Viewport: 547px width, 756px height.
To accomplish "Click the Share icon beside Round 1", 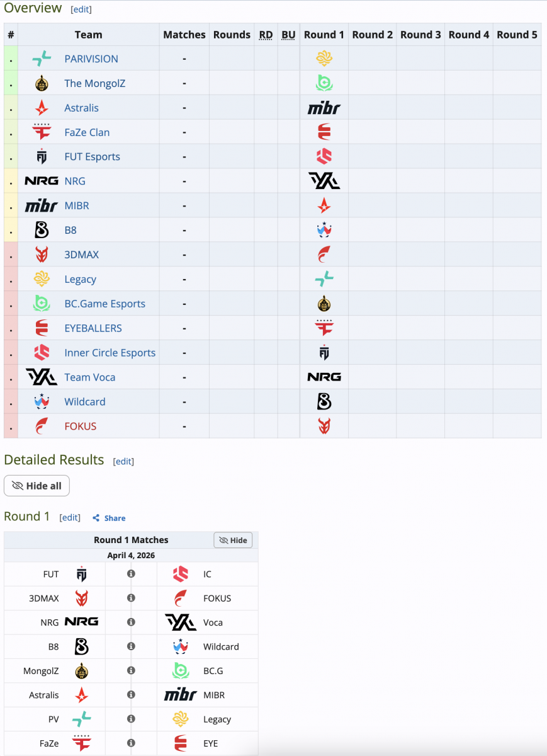I will pyautogui.click(x=96, y=518).
